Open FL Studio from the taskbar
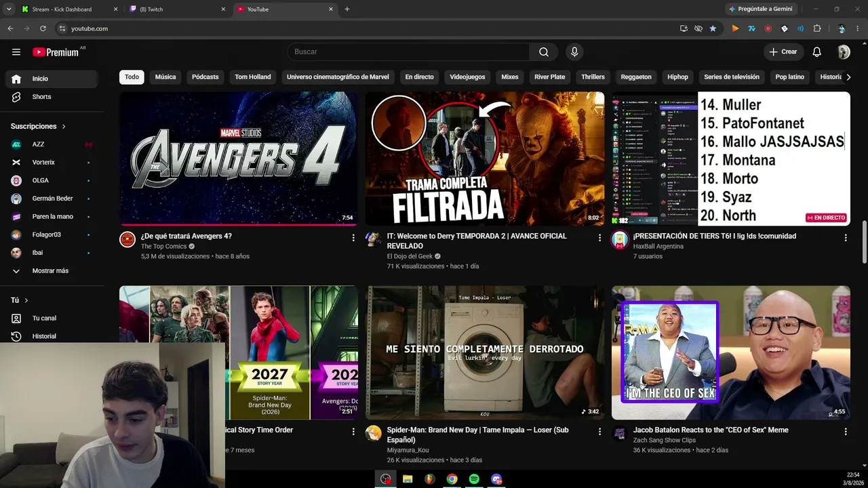 [x=430, y=479]
